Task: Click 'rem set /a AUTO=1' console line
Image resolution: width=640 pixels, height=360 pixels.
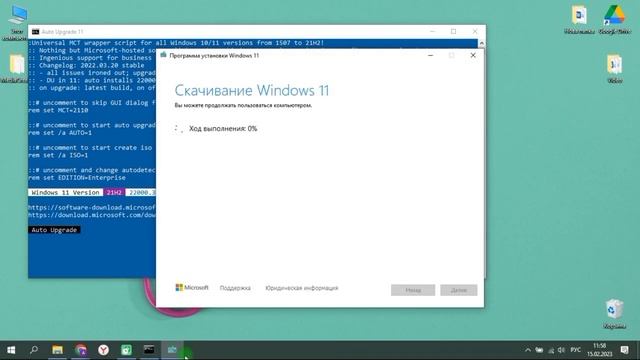Action: point(60,133)
